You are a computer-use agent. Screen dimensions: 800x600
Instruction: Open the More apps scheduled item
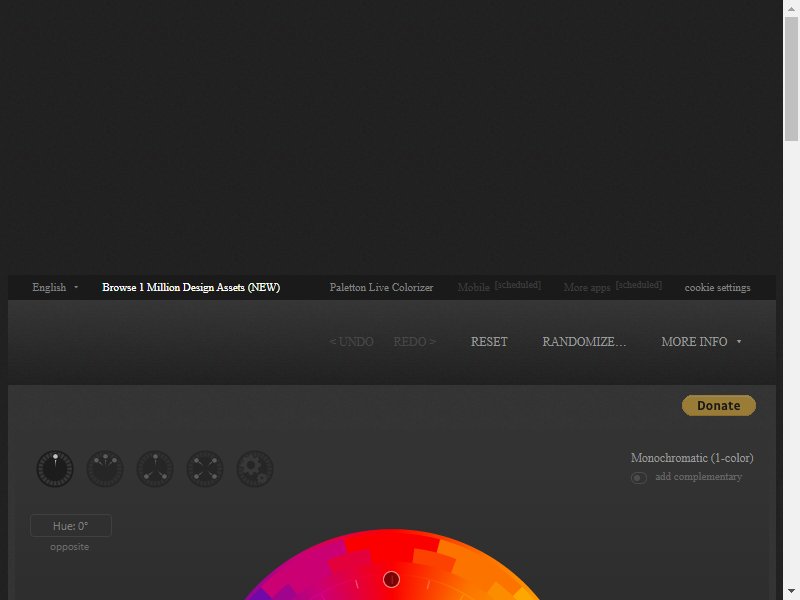coord(613,287)
